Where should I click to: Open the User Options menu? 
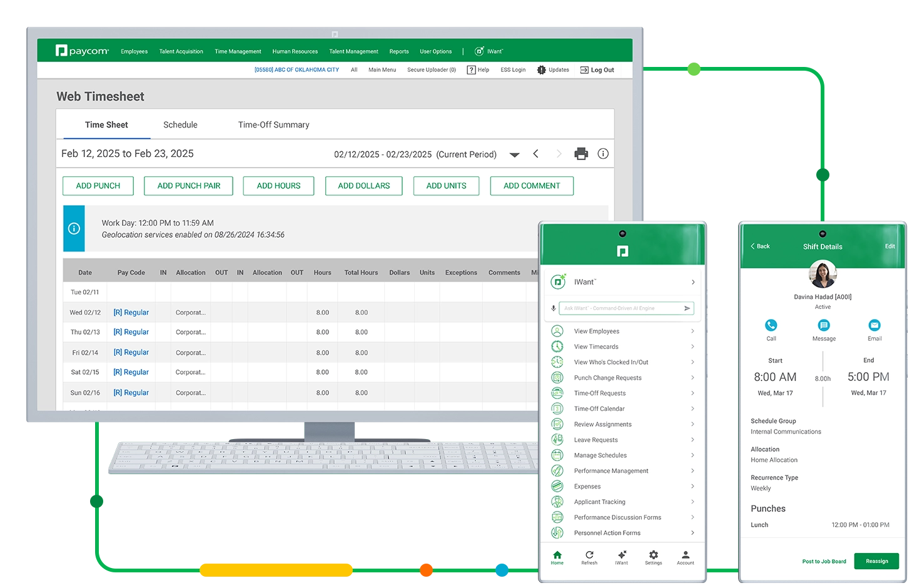(x=435, y=51)
